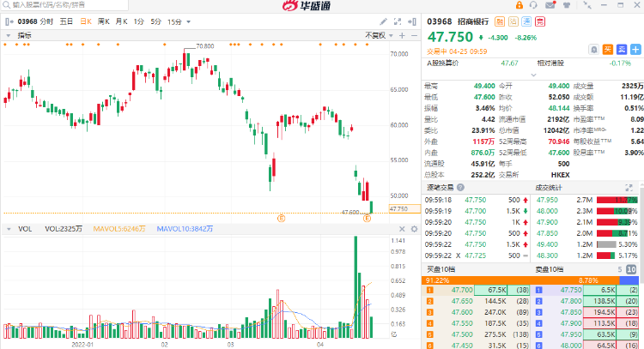This screenshot has height=349, width=644.
Task: Click the first E event marker on chart
Action: 282,219
